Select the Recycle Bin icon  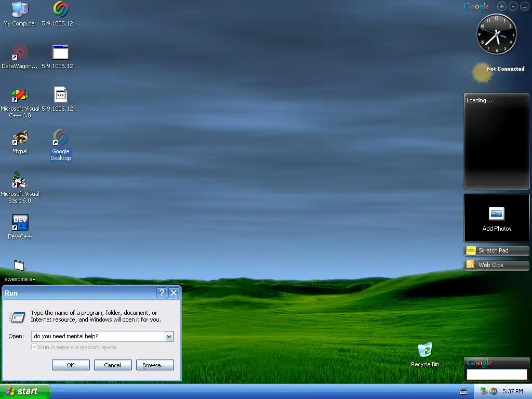pyautogui.click(x=425, y=354)
